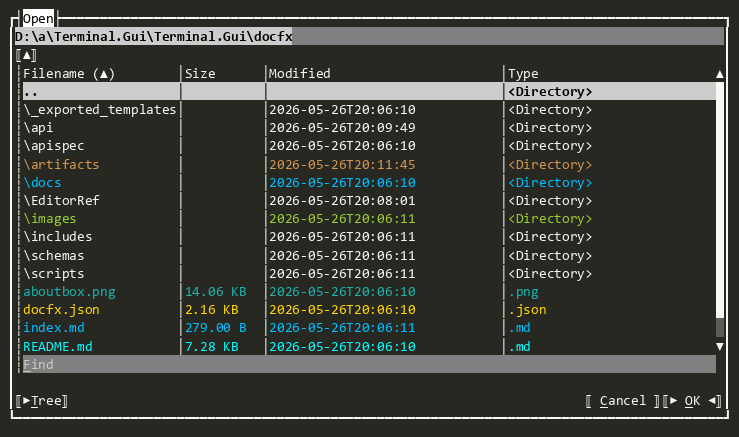Click the 14.06 KB size cell
The height and width of the screenshot is (437, 739).
click(215, 292)
